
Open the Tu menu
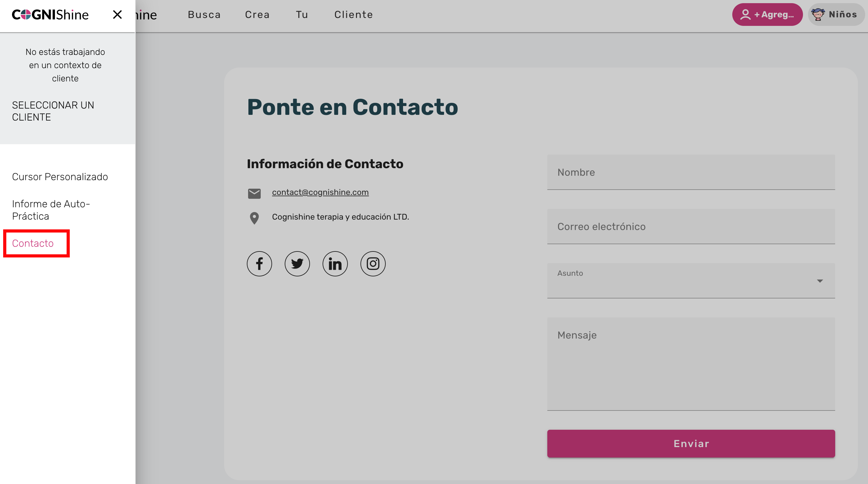(302, 15)
